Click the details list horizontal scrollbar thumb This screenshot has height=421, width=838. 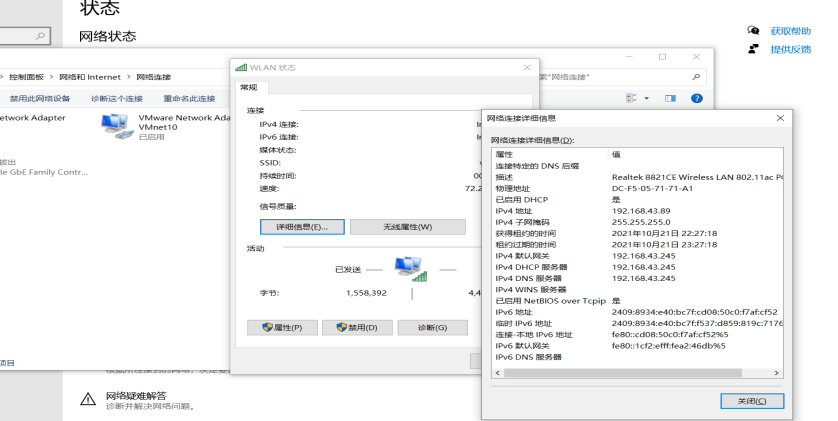click(x=623, y=373)
